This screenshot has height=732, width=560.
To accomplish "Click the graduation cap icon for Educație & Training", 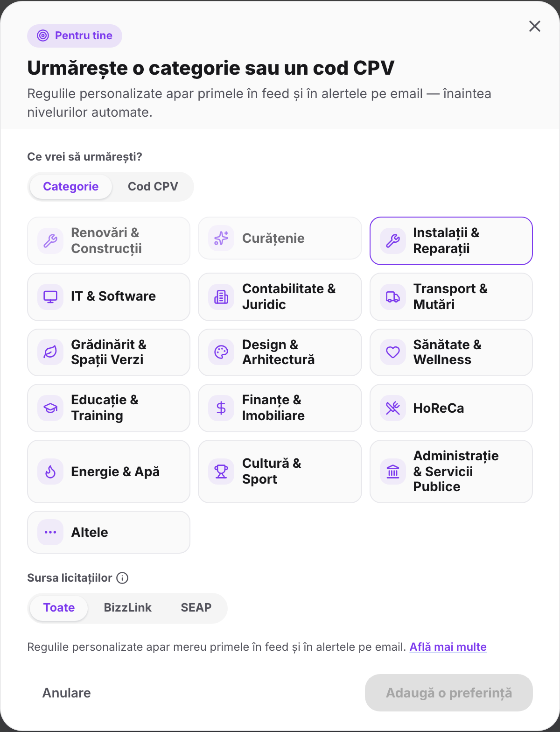I will click(x=50, y=408).
